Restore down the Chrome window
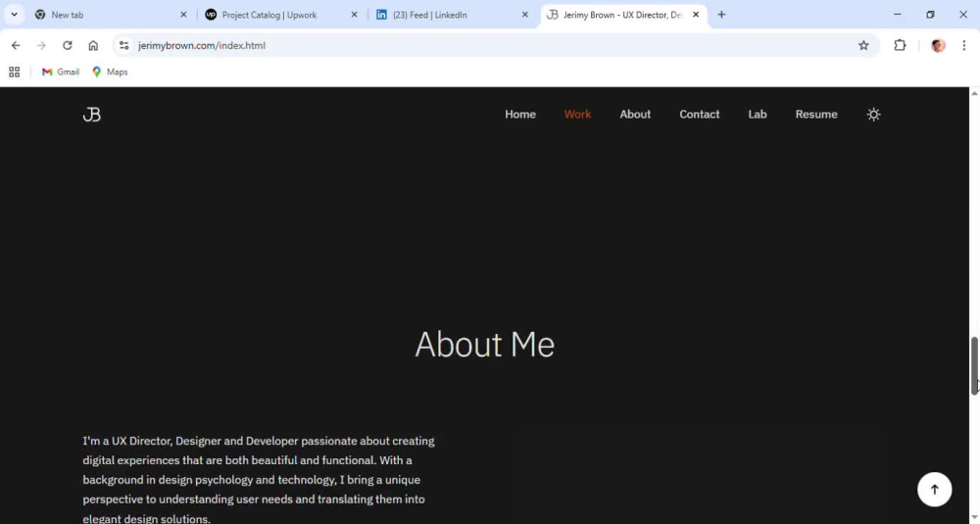Screen dimensions: 980x524 coord(930,15)
